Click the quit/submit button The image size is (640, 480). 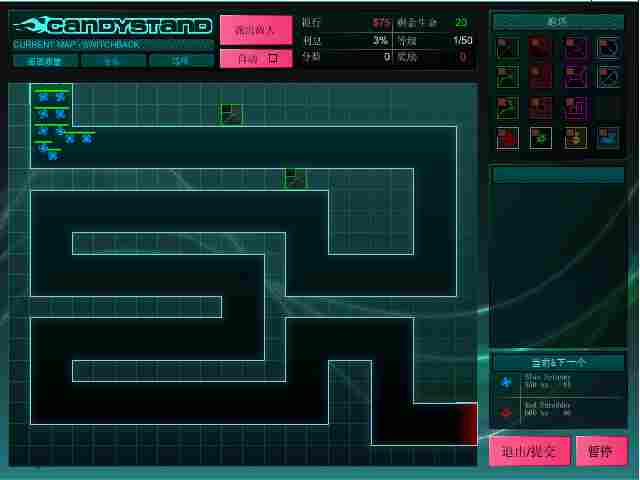528,451
